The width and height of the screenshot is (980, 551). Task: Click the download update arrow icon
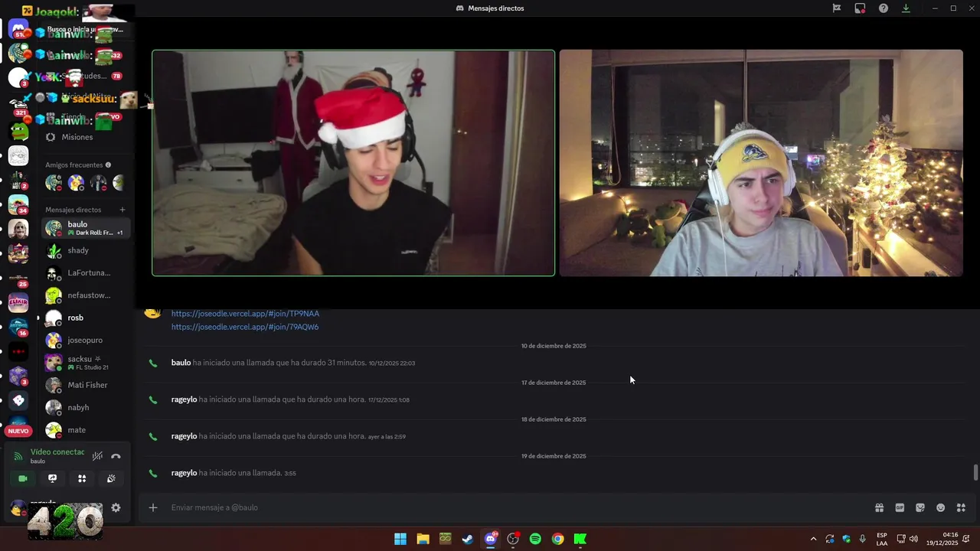906,8
